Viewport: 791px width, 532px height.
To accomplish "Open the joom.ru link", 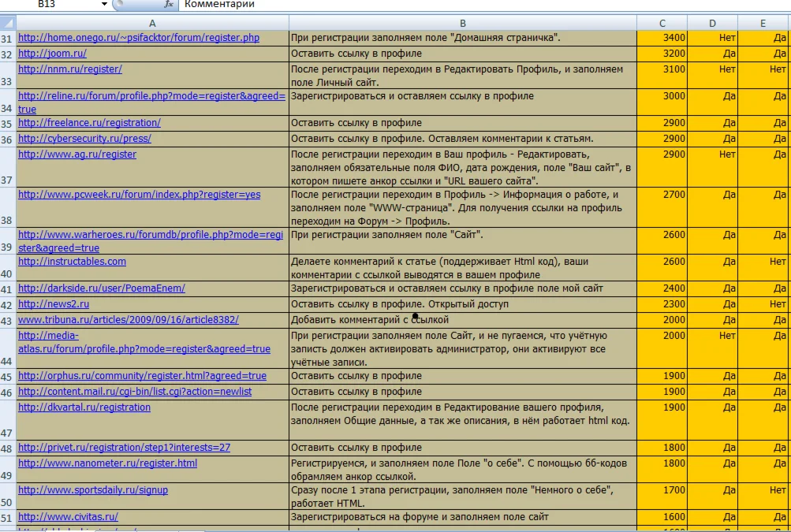I will click(x=53, y=54).
